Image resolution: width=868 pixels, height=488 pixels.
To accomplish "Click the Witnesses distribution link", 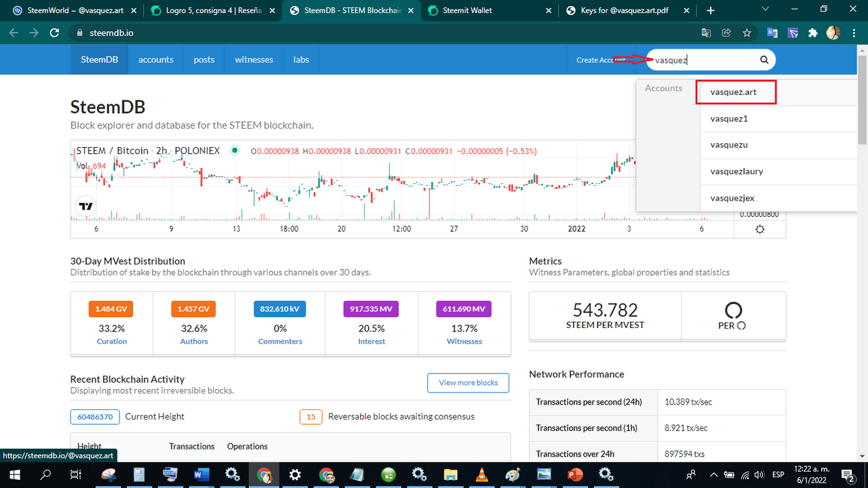I will [465, 342].
